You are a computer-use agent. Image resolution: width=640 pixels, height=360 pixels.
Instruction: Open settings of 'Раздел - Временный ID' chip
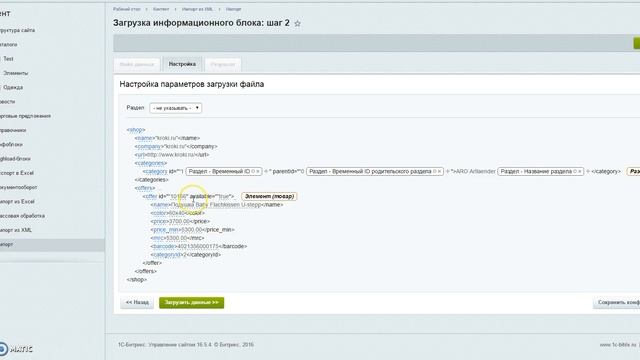[x=253, y=171]
